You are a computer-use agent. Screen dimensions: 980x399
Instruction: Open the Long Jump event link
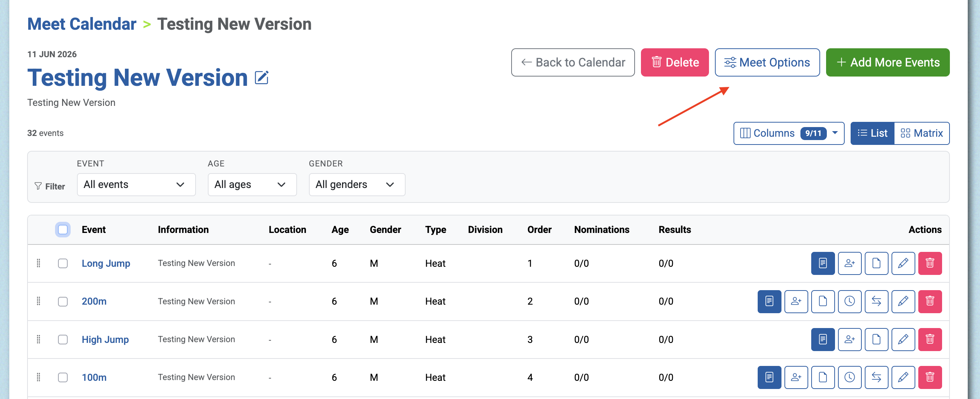click(106, 263)
